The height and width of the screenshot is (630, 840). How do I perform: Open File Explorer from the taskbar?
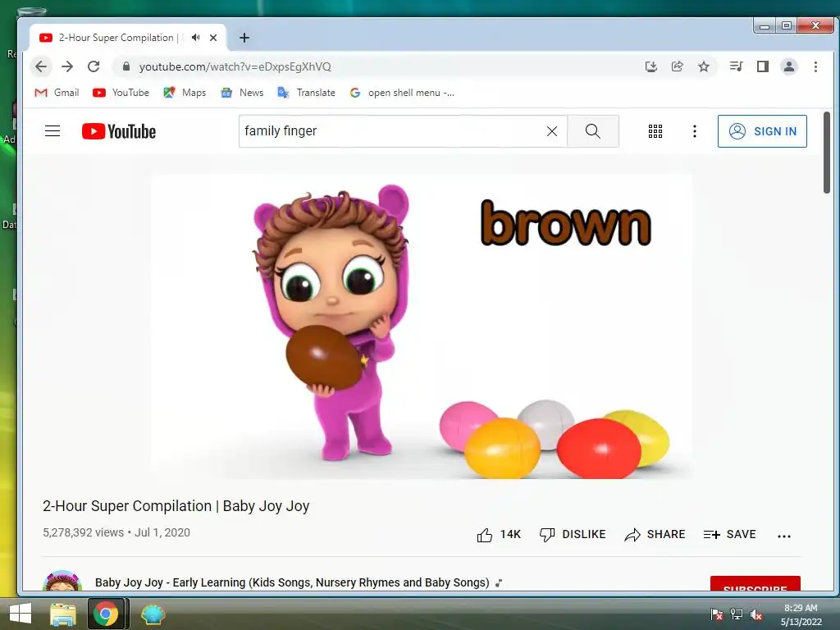pos(63,614)
